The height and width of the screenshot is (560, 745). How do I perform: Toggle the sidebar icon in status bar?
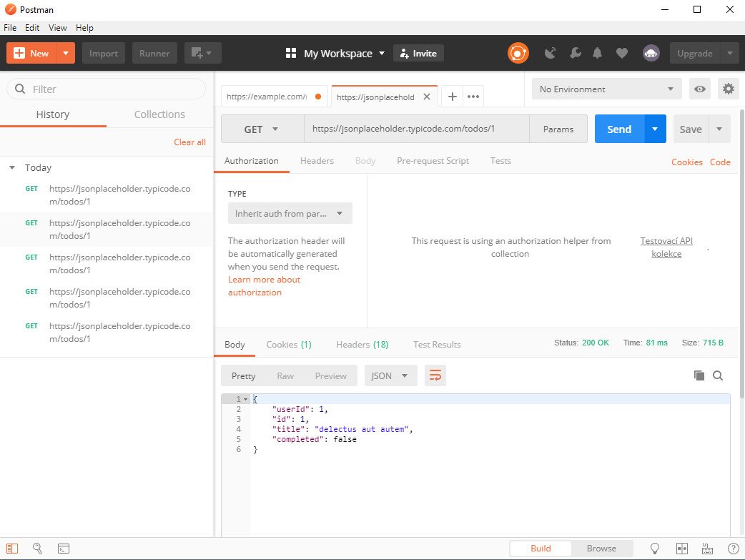click(x=12, y=548)
